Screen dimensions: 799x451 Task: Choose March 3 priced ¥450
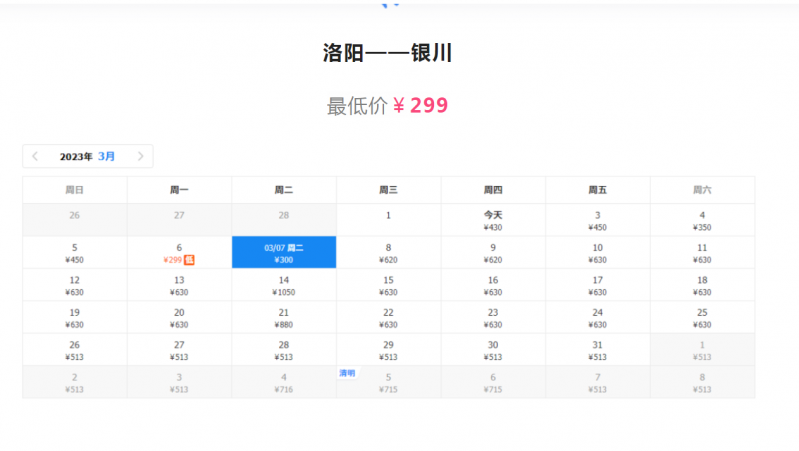[x=597, y=221]
